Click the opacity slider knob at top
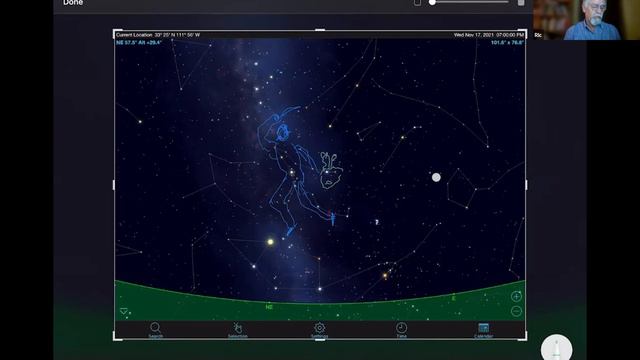Screen dimensions: 640x360 click(432, 2)
